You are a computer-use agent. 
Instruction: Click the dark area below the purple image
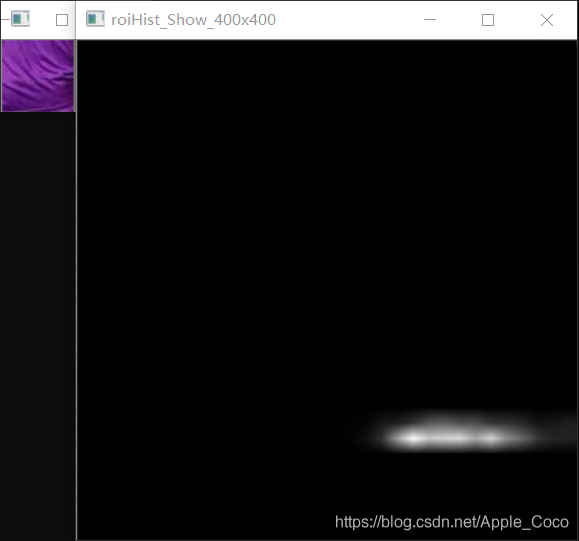click(38, 325)
